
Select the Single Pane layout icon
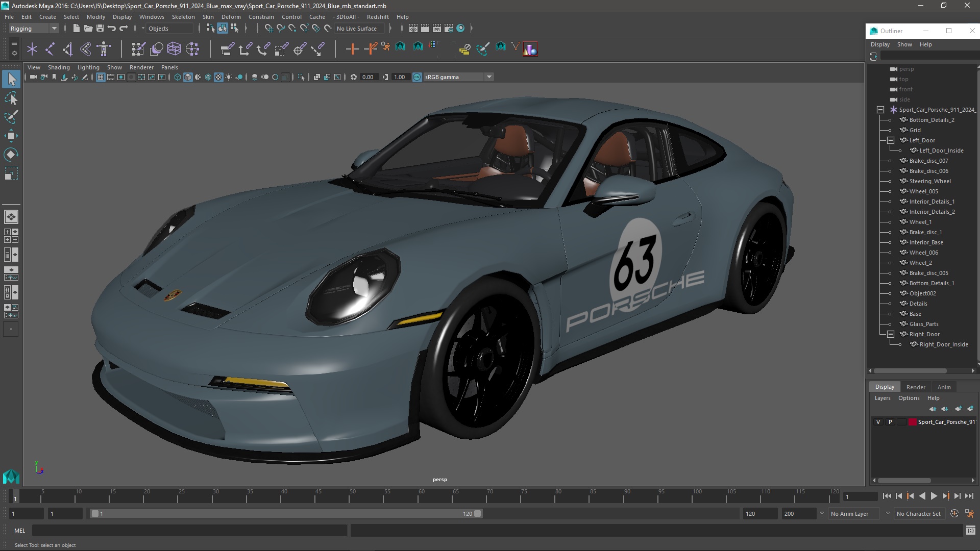[11, 217]
